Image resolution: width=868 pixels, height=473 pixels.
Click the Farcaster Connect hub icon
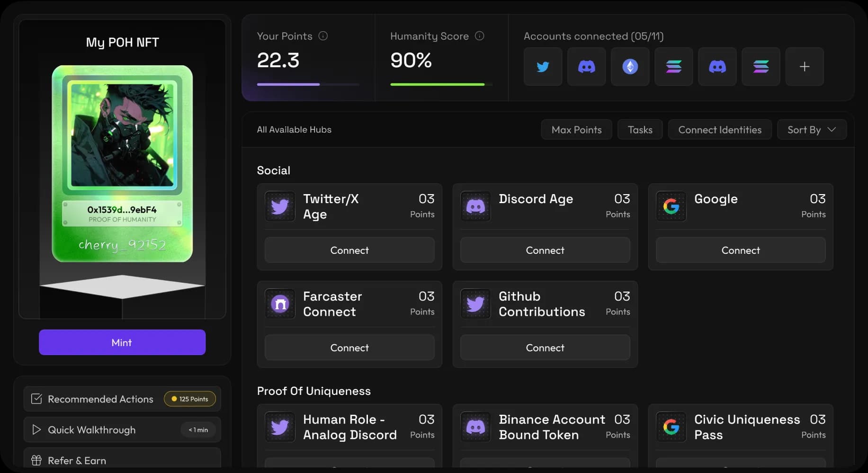[x=280, y=304]
